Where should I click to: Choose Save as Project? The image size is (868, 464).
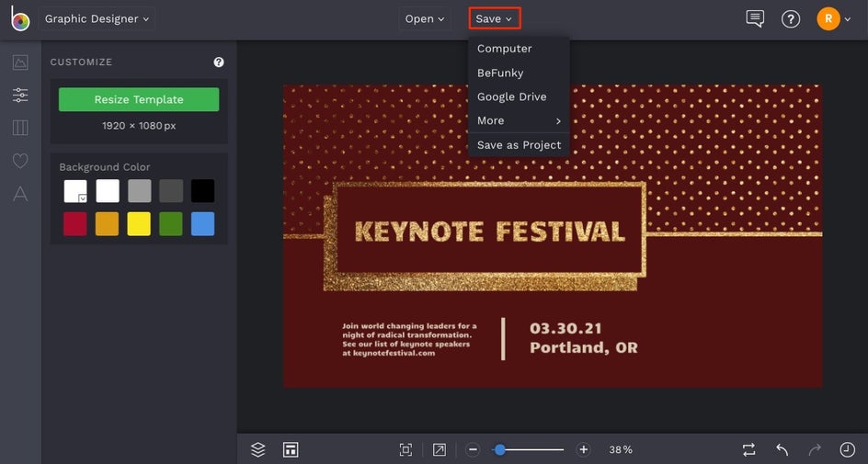point(519,145)
